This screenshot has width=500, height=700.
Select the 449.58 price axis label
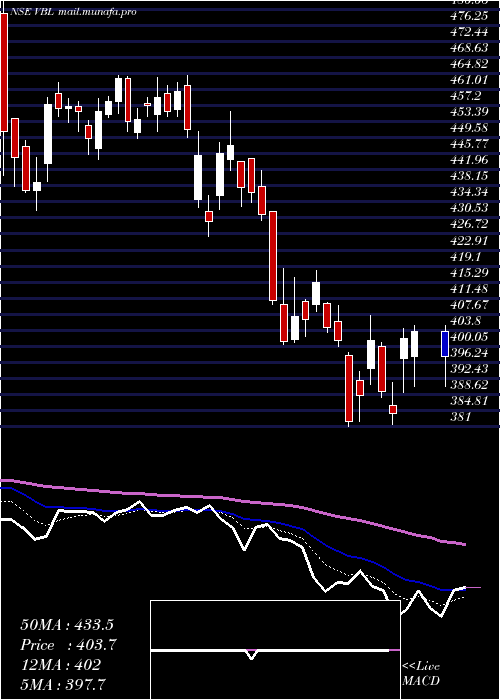pyautogui.click(x=470, y=128)
